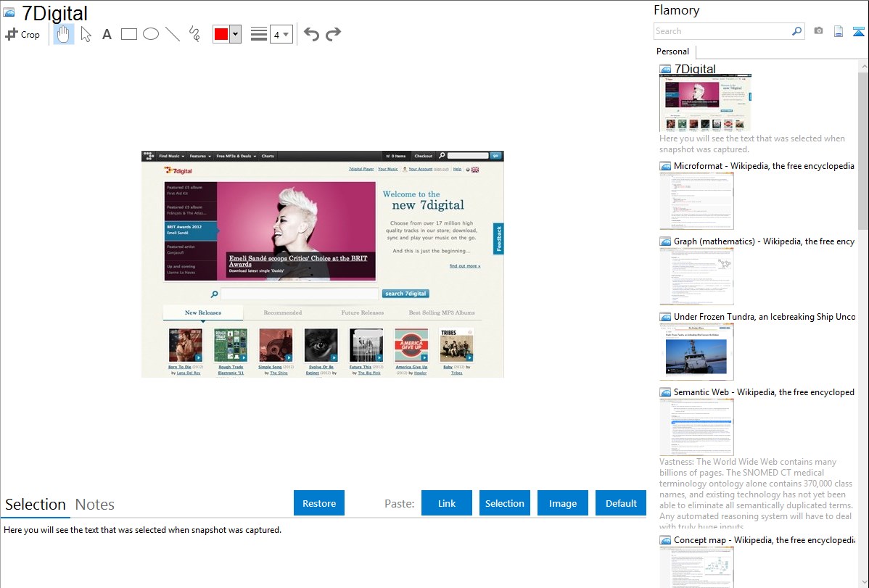The width and height of the screenshot is (869, 588).
Task: Click the Concept map - Wikipedia title text
Action: pyautogui.click(x=765, y=539)
